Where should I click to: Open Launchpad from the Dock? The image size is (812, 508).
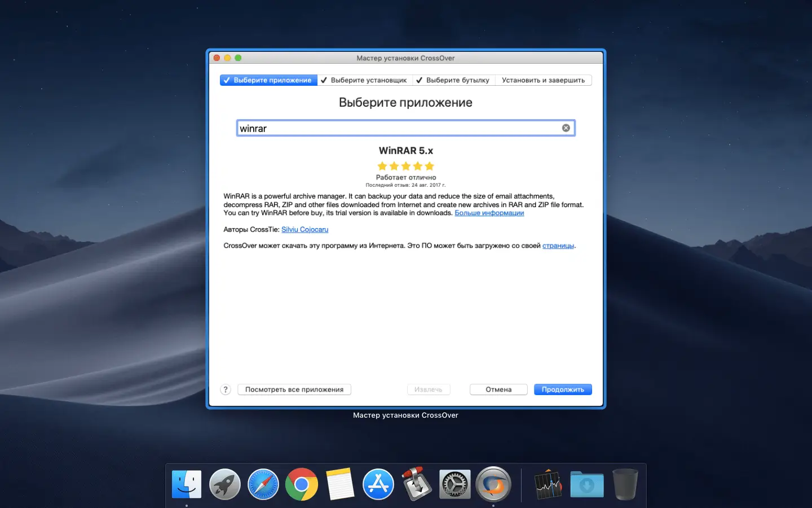(225, 484)
